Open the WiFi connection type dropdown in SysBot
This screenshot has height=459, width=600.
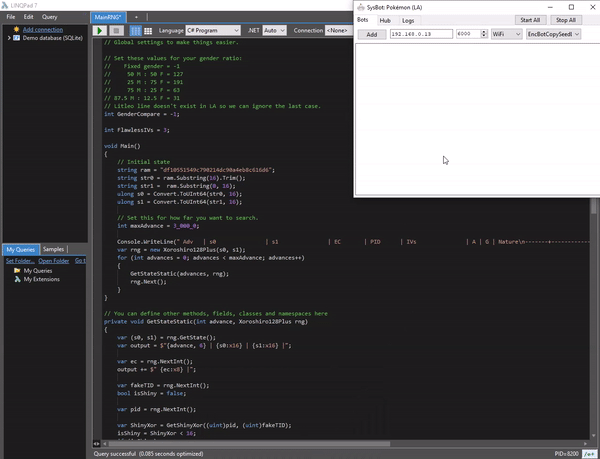(507, 34)
